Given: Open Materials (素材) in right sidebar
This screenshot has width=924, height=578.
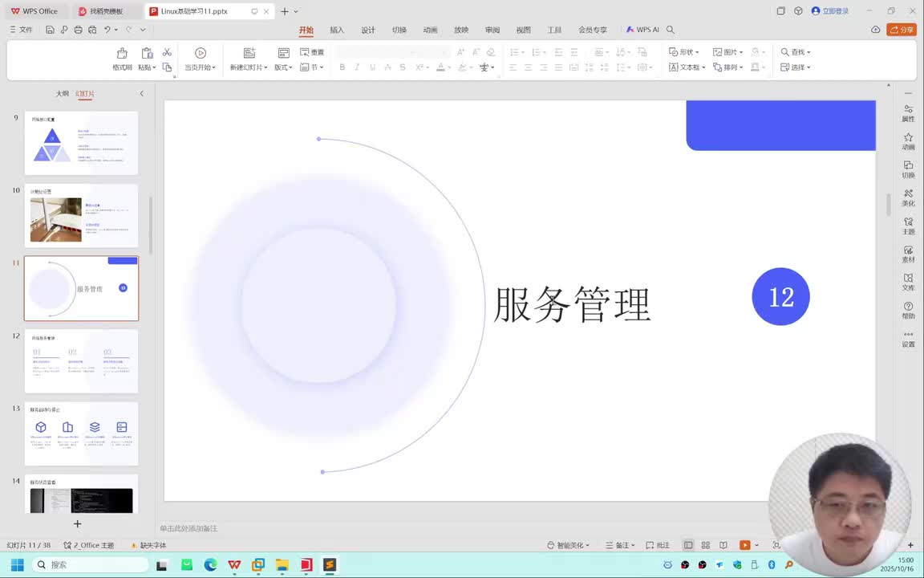Looking at the screenshot, I should 908,254.
